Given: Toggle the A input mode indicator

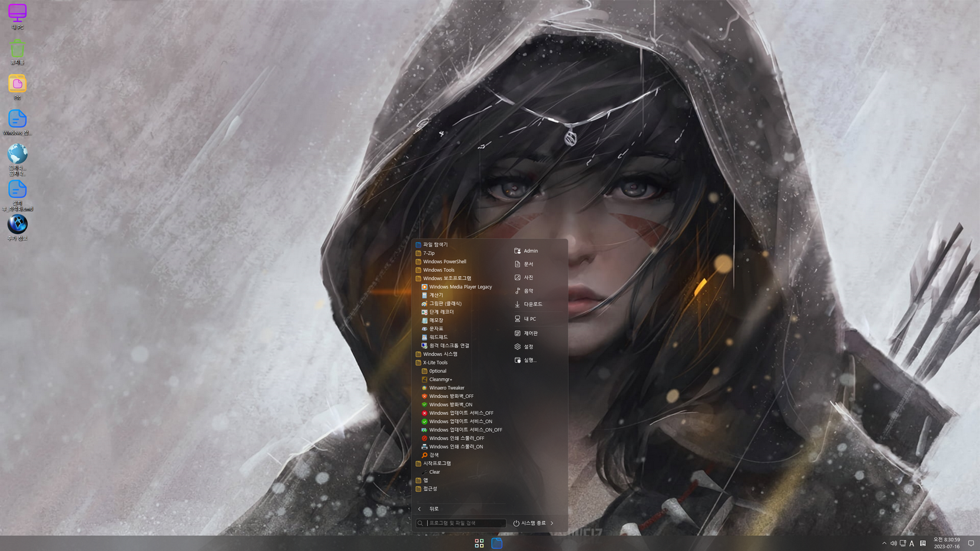Looking at the screenshot, I should coord(912,543).
